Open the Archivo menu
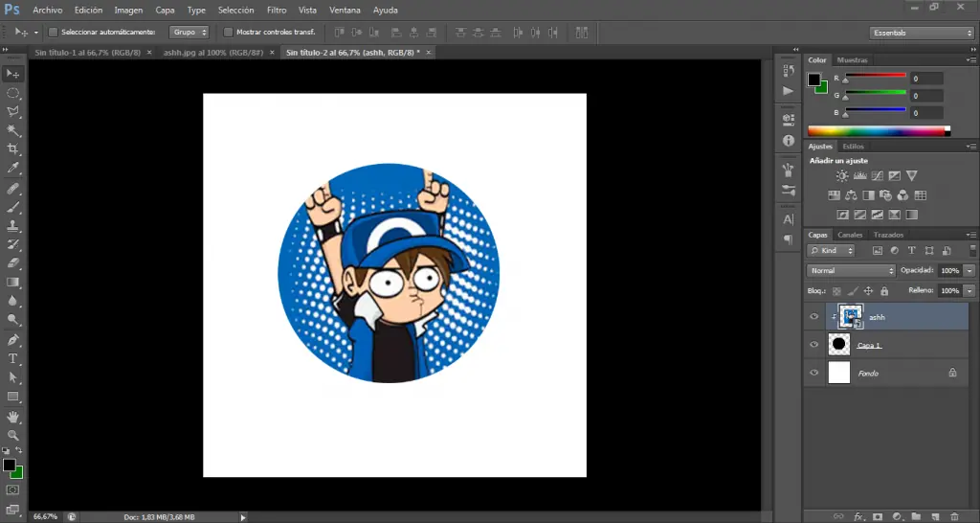 point(48,10)
